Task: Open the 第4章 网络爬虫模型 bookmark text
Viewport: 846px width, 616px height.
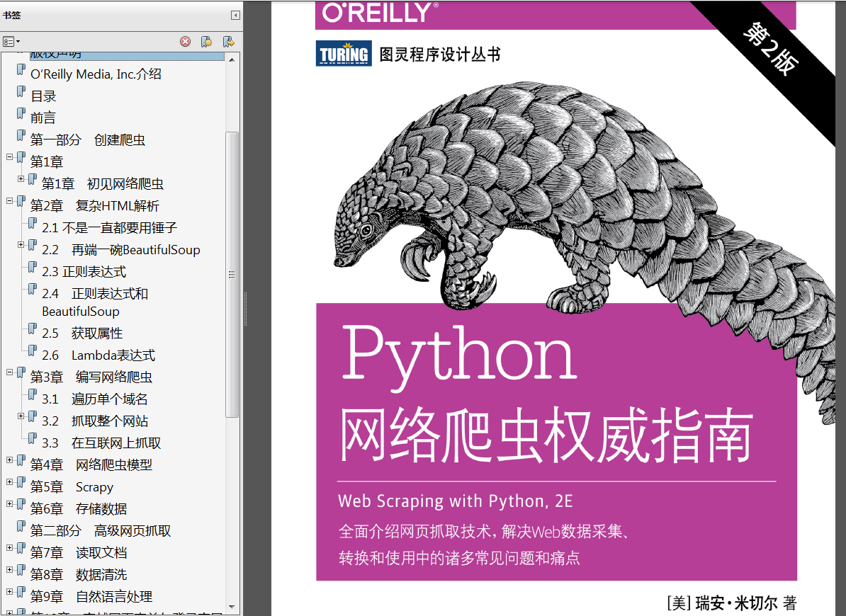Action: pyautogui.click(x=91, y=465)
